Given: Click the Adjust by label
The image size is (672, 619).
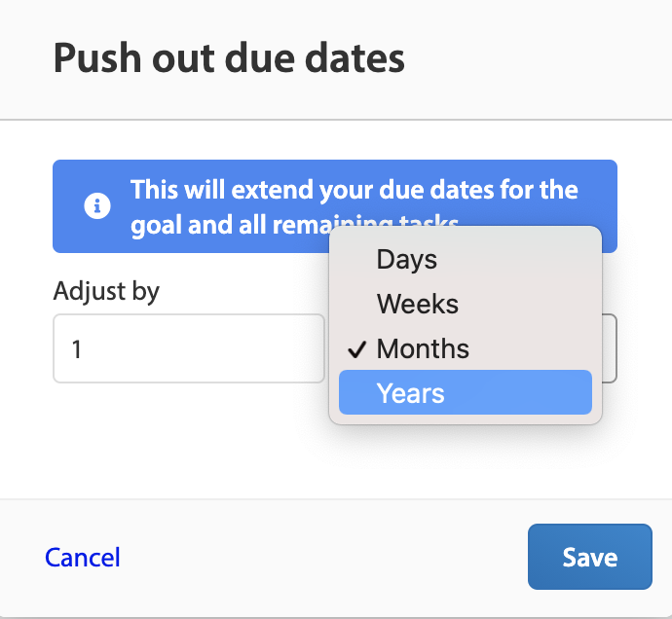Looking at the screenshot, I should click(x=106, y=292).
